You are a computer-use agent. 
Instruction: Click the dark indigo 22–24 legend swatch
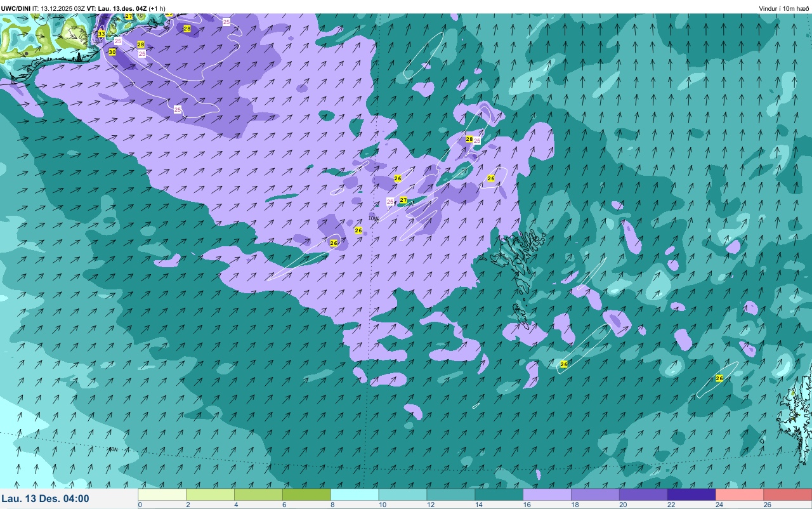(x=693, y=494)
